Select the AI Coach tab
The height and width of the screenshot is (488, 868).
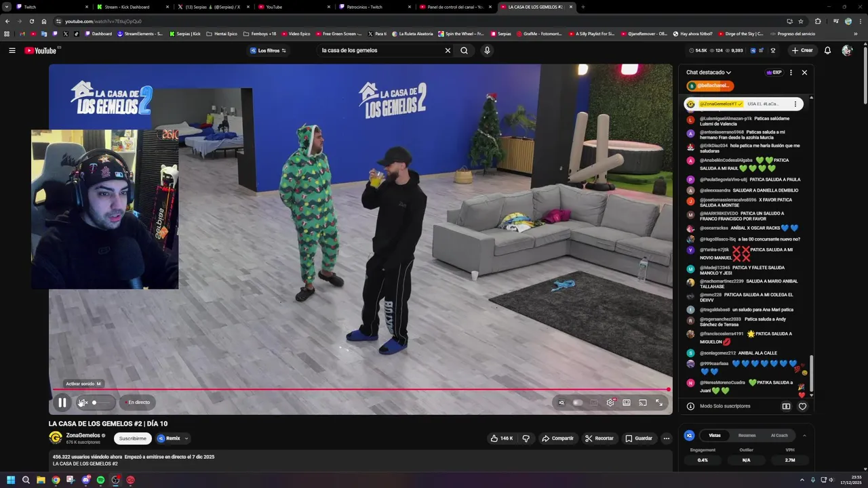(x=779, y=435)
